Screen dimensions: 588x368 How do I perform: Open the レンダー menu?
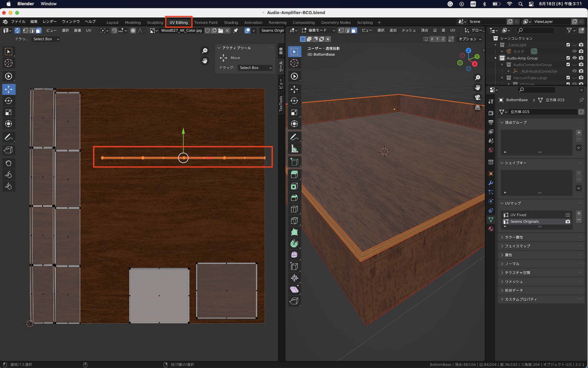[x=49, y=21]
